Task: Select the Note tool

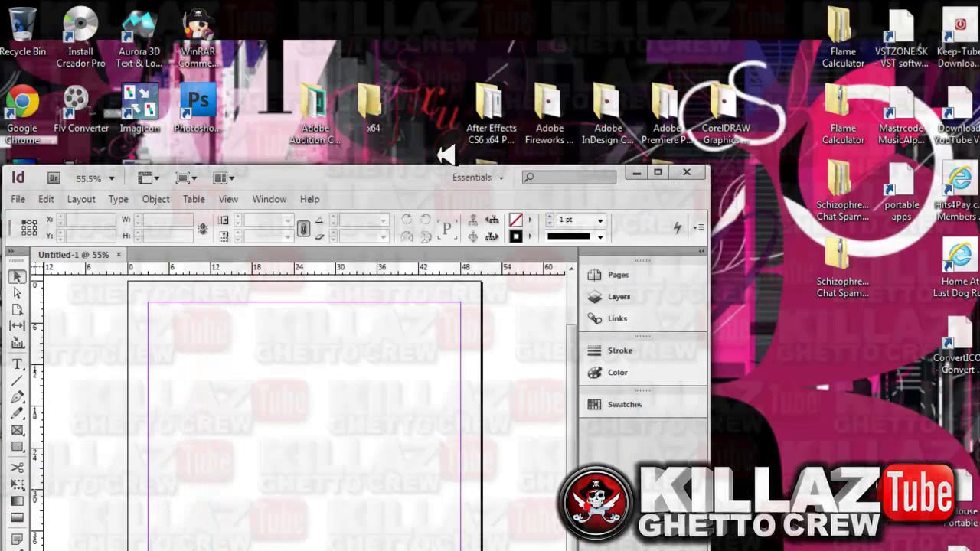Action: click(x=17, y=539)
